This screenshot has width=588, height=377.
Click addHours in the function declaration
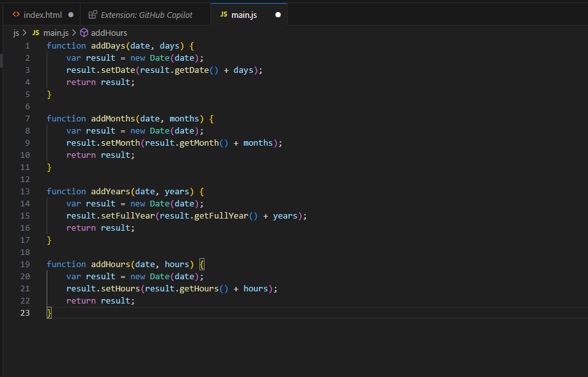[x=111, y=265]
